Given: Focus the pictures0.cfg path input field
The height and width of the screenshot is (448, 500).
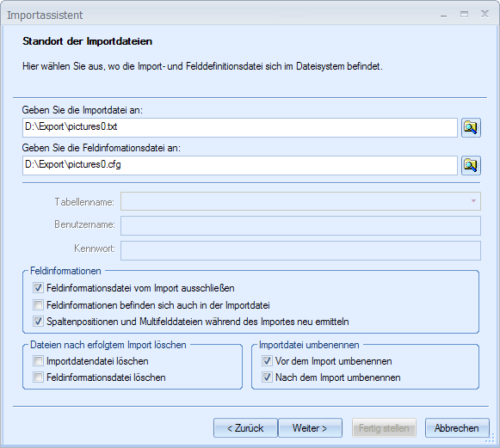Looking at the screenshot, I should pyautogui.click(x=240, y=165).
